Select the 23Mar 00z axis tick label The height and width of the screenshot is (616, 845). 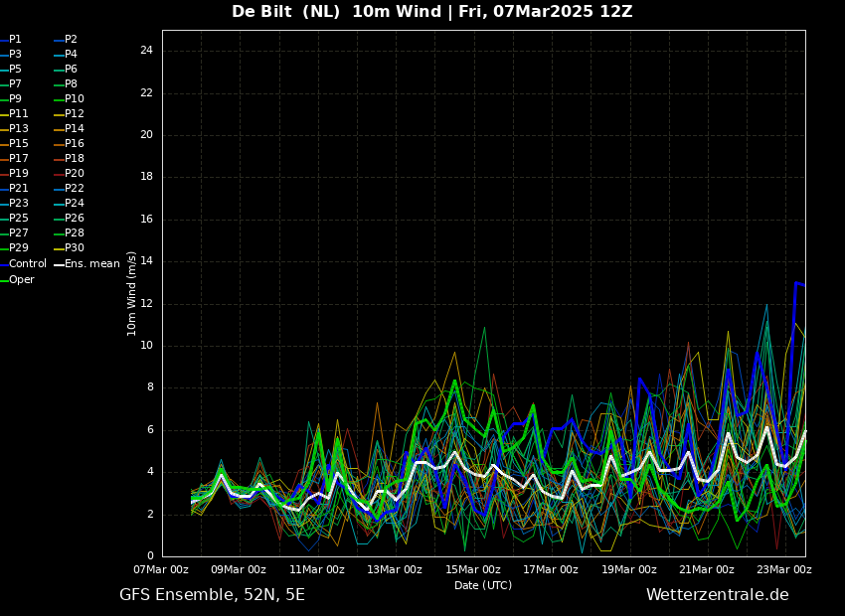784,569
